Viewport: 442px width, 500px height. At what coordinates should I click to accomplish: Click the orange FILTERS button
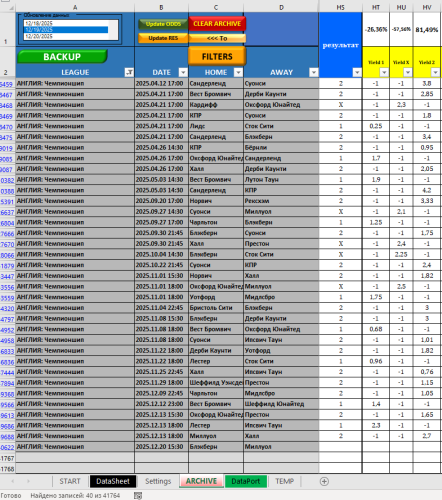[x=217, y=56]
